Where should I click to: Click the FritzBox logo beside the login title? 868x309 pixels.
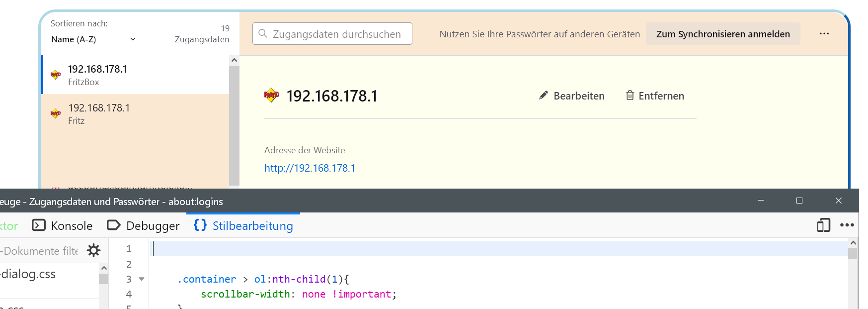pos(271,95)
